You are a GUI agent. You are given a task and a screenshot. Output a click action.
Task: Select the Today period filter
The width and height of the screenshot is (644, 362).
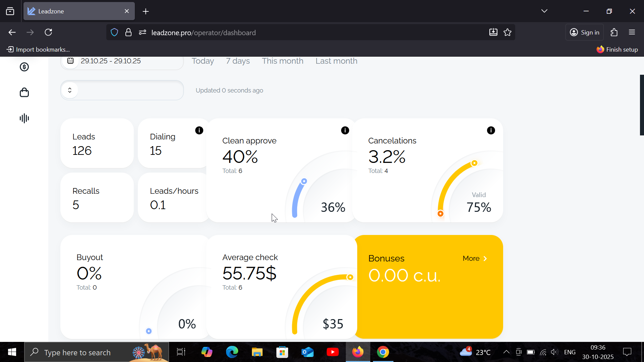pyautogui.click(x=203, y=61)
